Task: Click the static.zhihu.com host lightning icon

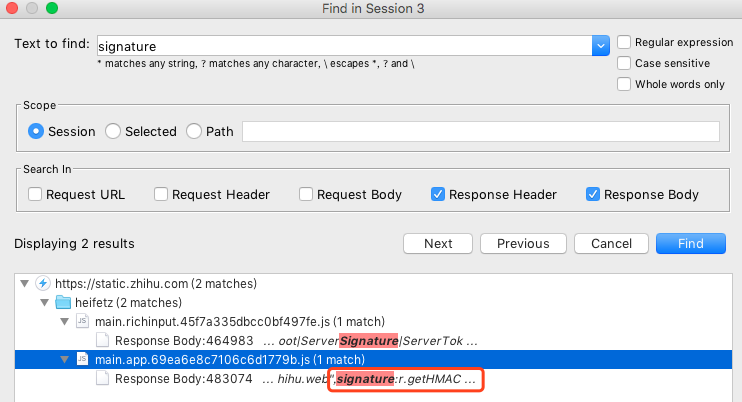Action: (43, 283)
